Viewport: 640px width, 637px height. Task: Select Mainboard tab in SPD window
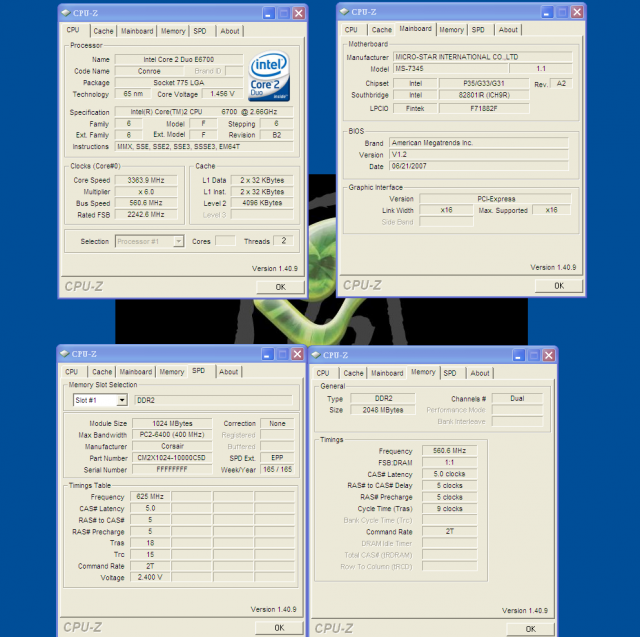tap(136, 372)
